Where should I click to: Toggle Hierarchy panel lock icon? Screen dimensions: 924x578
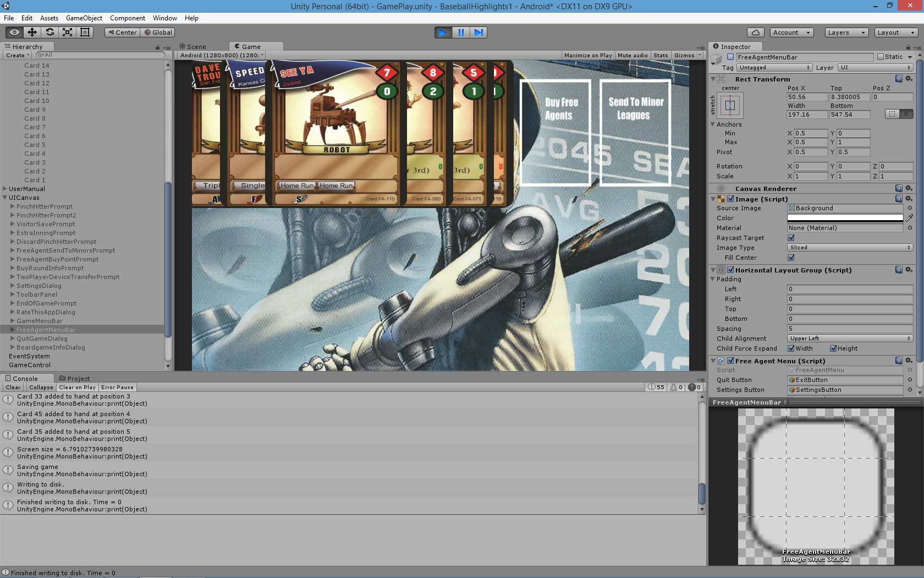[x=157, y=47]
